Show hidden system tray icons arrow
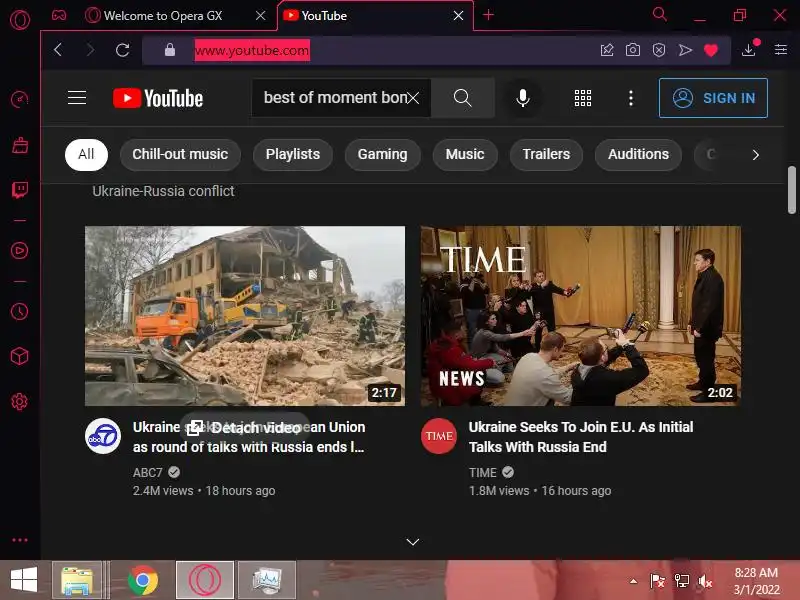This screenshot has width=800, height=600. coord(633,581)
